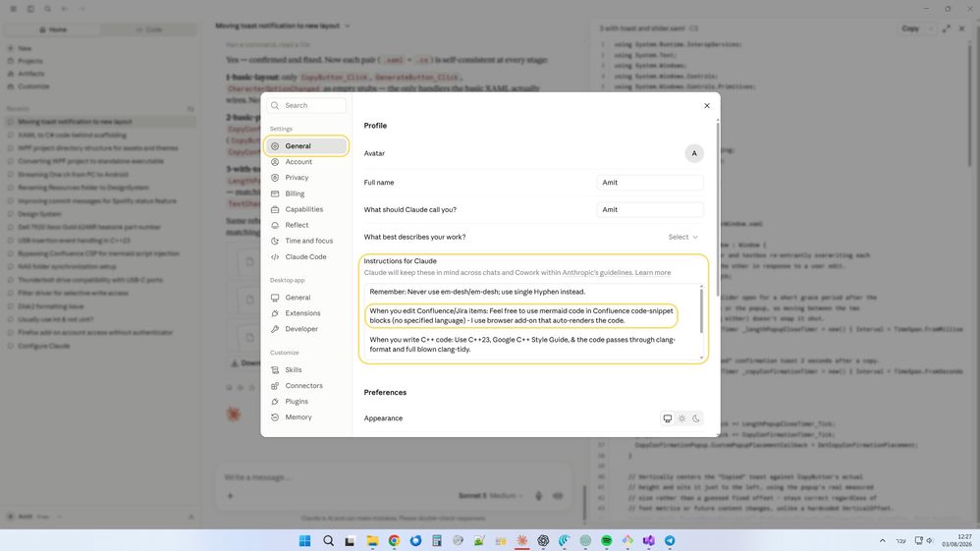
Task: Follow the Learn more link
Action: pos(652,273)
